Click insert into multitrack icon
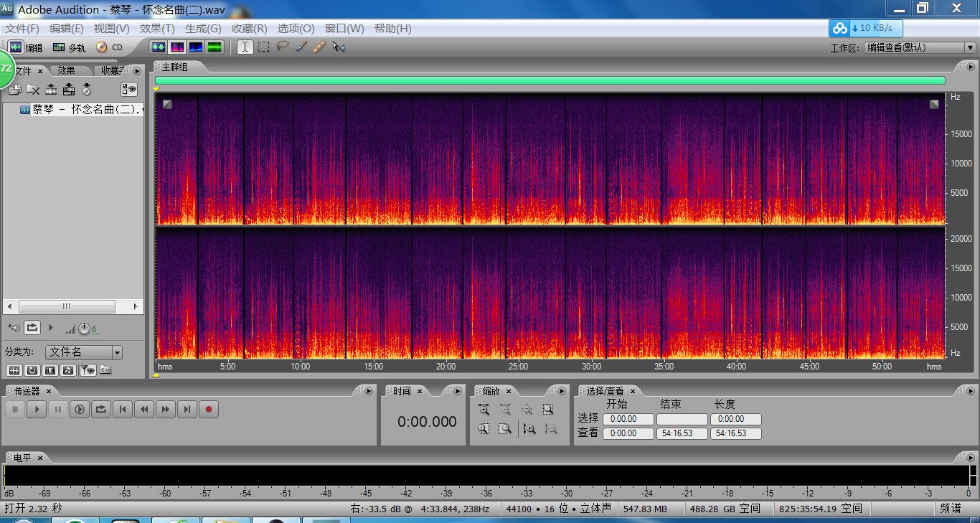 (69, 90)
